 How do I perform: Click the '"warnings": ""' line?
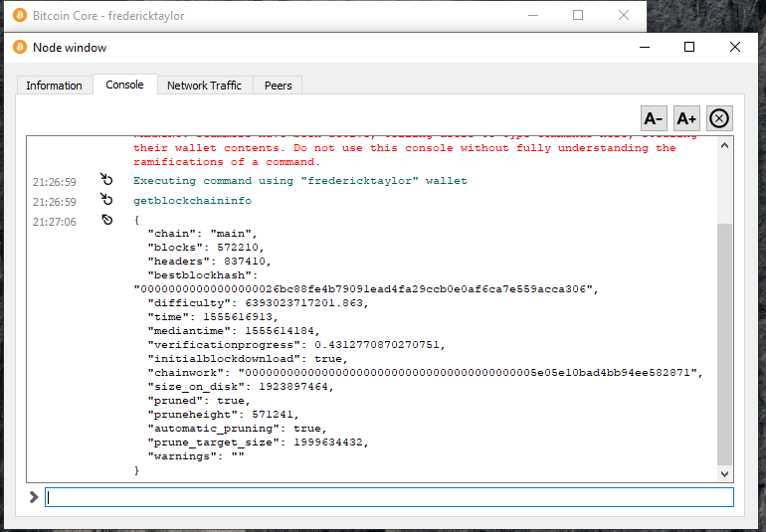click(196, 456)
